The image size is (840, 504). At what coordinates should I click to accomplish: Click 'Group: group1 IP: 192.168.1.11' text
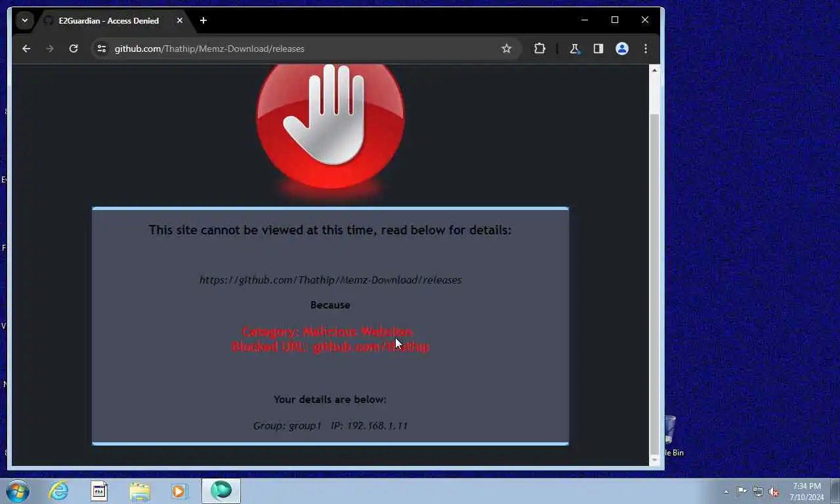coord(330,426)
